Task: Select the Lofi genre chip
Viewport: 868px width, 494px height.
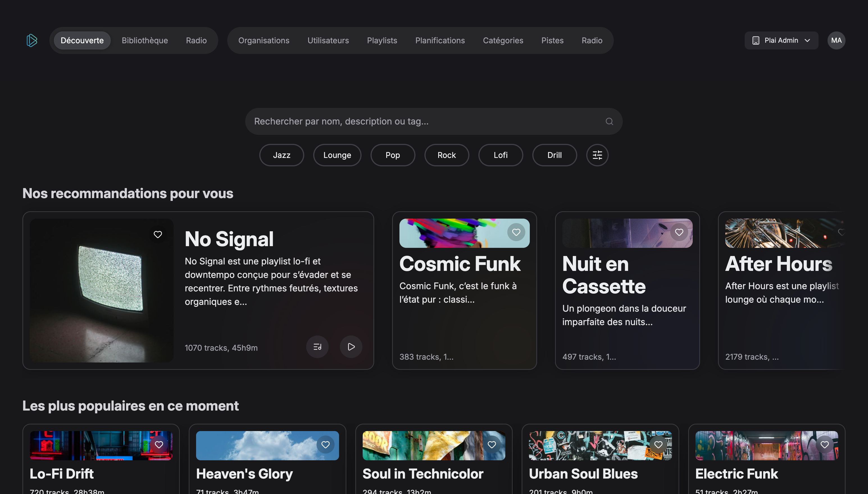Action: [x=501, y=155]
